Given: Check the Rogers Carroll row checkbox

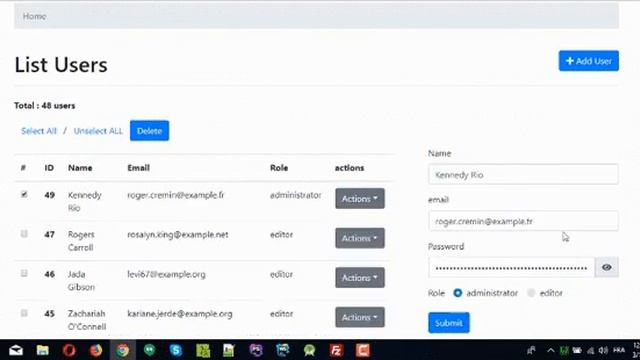Looking at the screenshot, I should tap(24, 234).
